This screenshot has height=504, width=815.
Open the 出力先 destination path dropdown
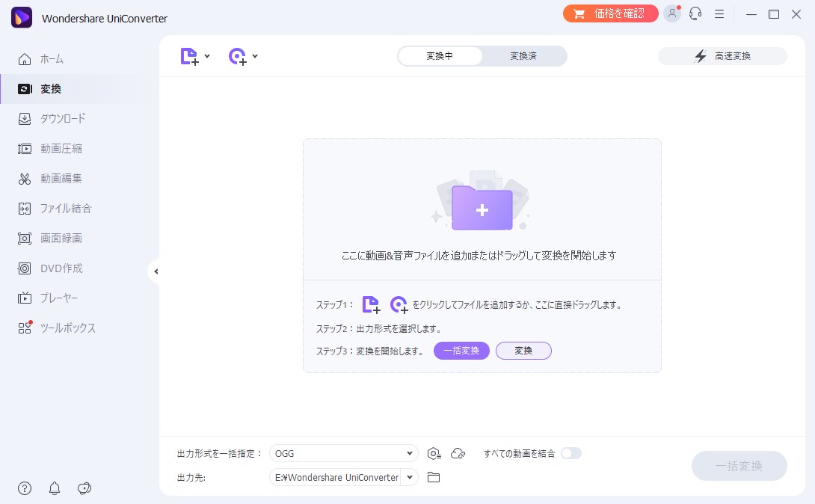click(409, 477)
